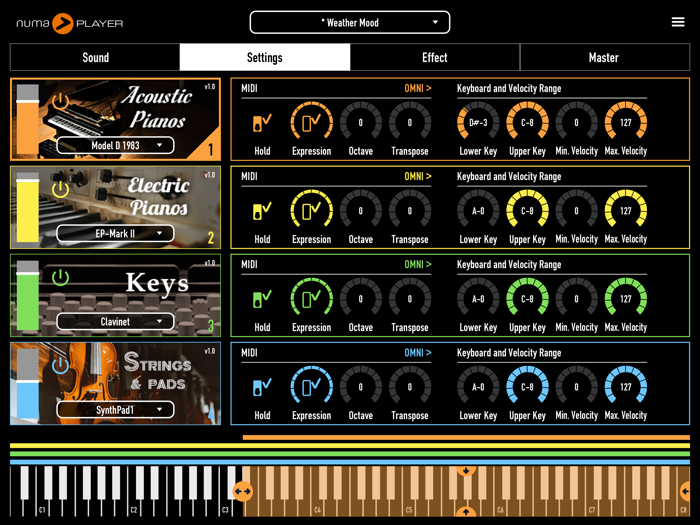Toggle Expression pedal for Strings & Pads
The width and height of the screenshot is (700, 525).
[x=312, y=387]
